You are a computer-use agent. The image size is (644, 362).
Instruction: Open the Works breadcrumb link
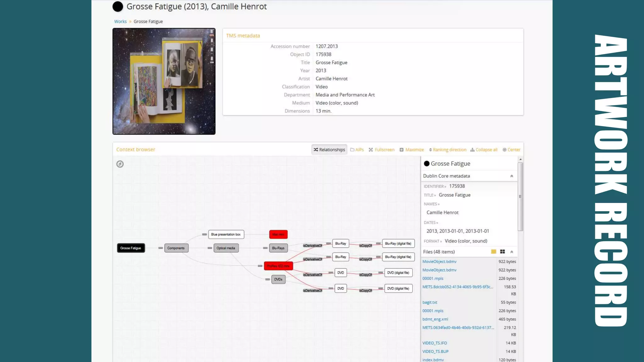pyautogui.click(x=120, y=22)
